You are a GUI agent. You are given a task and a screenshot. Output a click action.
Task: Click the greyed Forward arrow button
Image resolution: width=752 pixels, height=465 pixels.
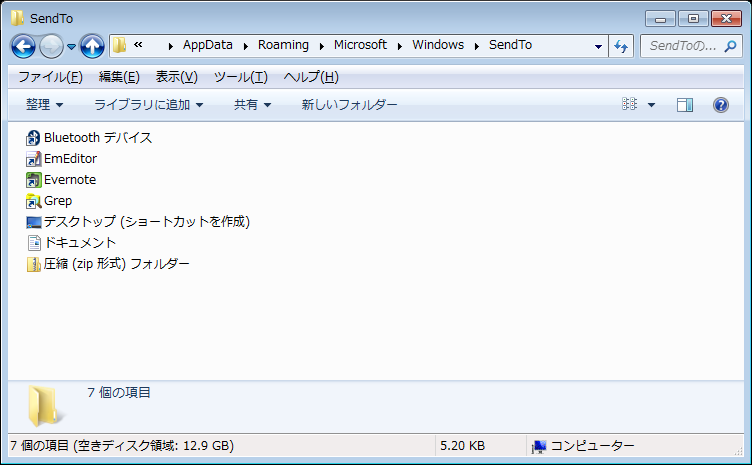(51, 46)
